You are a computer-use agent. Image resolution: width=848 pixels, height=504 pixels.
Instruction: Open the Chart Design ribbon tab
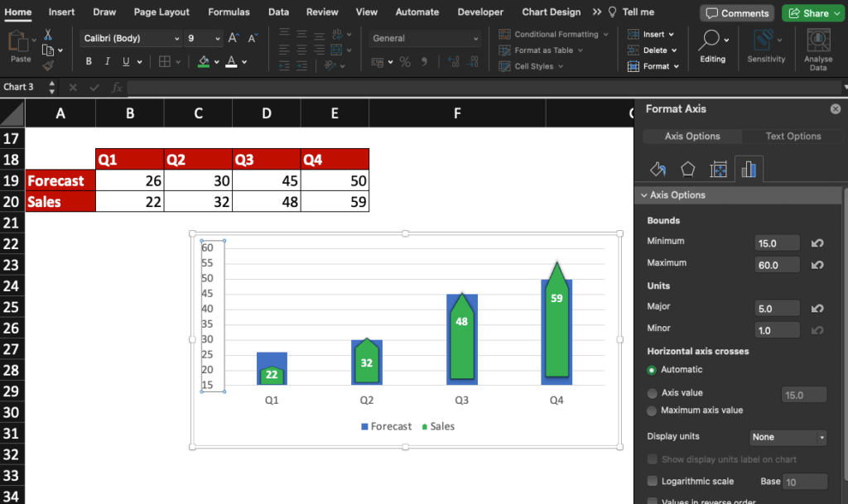[551, 12]
